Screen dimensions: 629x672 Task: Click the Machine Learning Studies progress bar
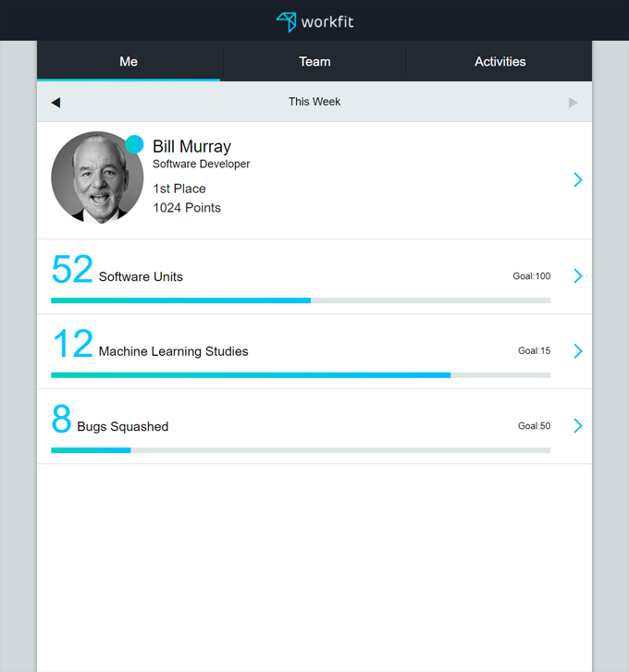point(301,375)
